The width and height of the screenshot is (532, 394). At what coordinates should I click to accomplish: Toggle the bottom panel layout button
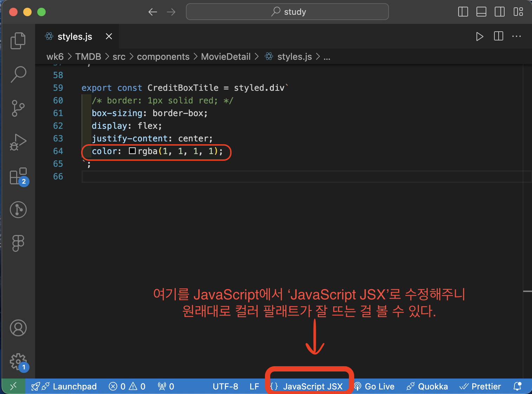coord(481,12)
